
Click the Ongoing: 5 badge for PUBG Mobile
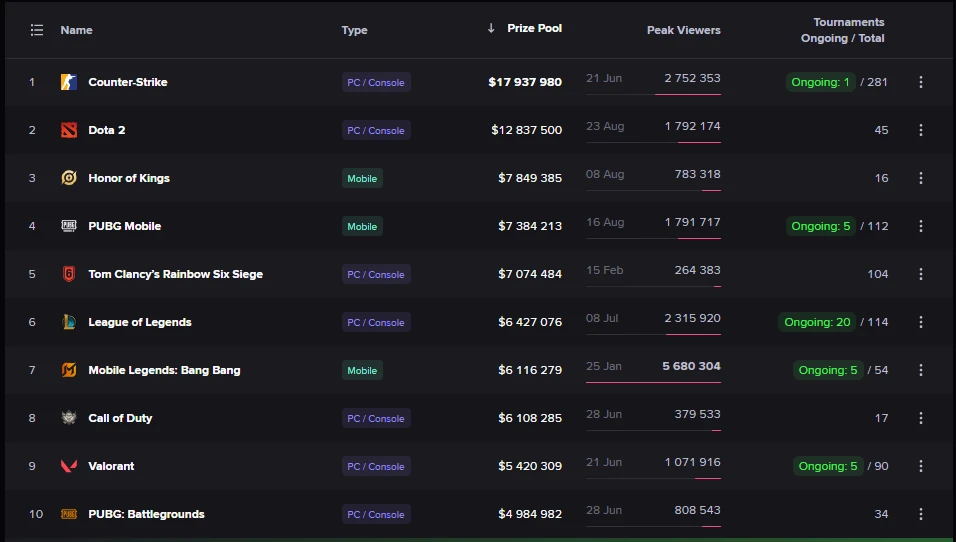click(820, 226)
